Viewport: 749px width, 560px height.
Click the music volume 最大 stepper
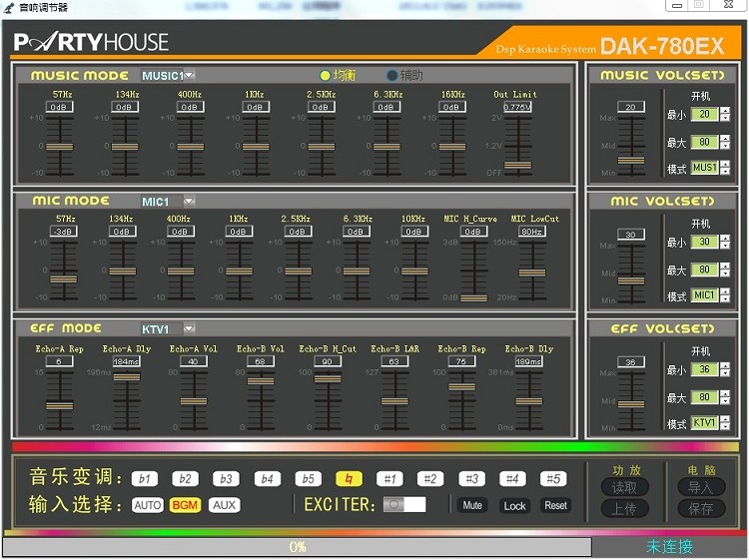click(x=725, y=142)
